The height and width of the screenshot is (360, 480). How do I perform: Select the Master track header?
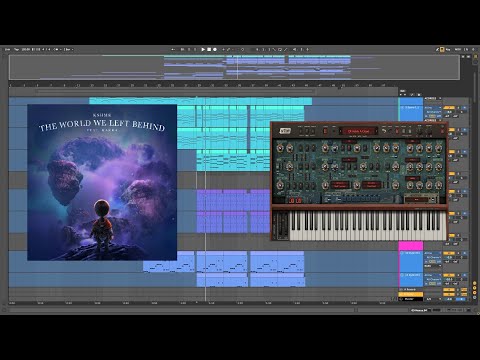click(x=410, y=299)
